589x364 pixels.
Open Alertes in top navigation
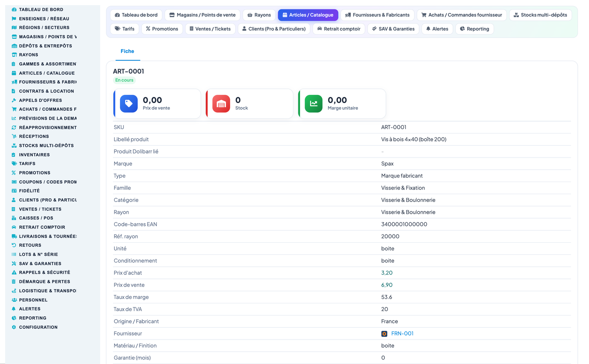point(437,29)
